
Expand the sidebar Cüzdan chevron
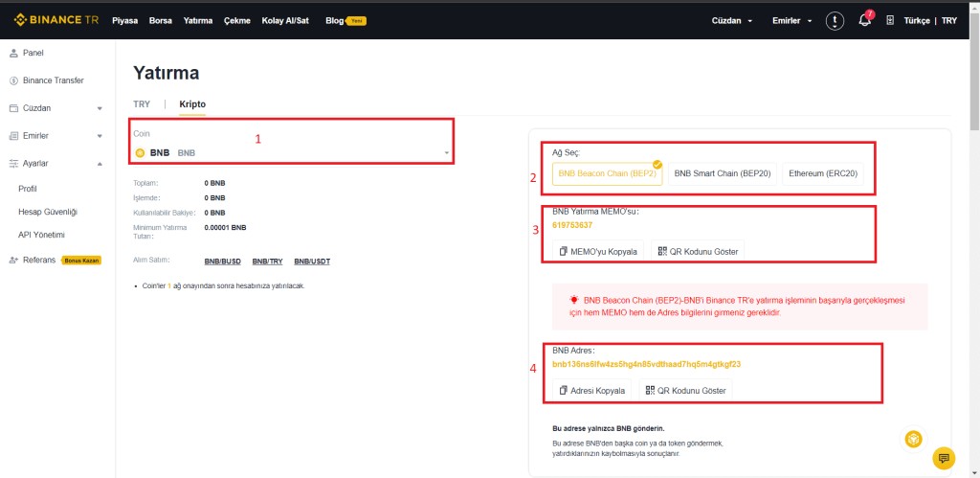(x=100, y=109)
